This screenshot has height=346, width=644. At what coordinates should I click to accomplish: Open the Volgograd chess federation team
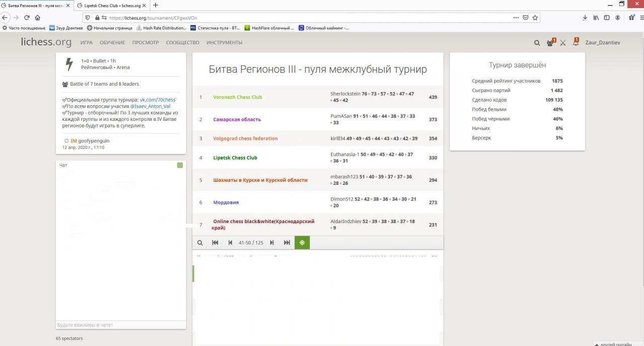246,139
